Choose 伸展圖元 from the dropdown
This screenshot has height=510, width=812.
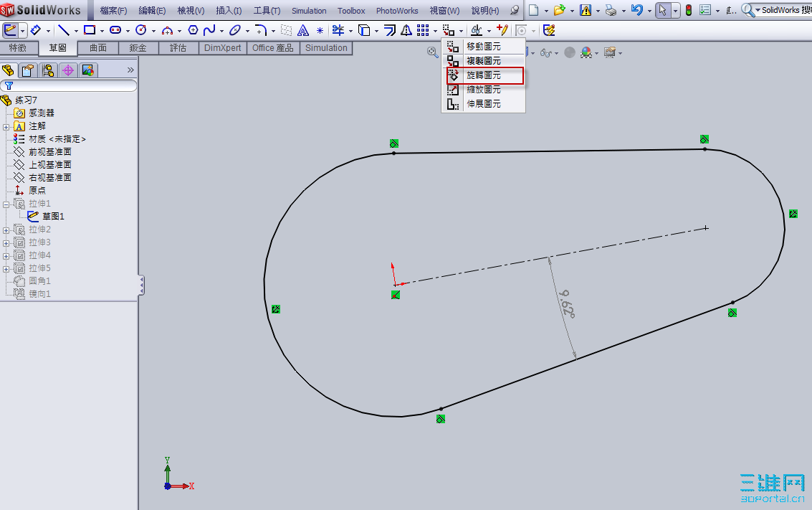tap(484, 104)
